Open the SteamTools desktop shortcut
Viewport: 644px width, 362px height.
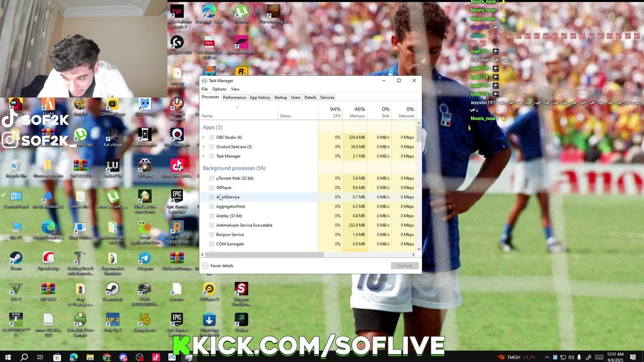coord(113,292)
